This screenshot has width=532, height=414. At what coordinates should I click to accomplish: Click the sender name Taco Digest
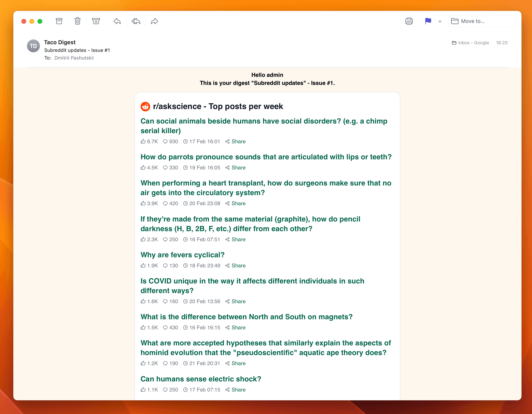(x=60, y=42)
